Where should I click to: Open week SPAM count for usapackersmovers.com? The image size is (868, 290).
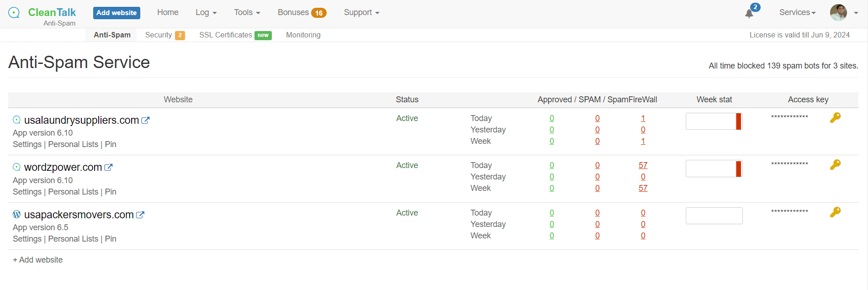click(x=597, y=236)
